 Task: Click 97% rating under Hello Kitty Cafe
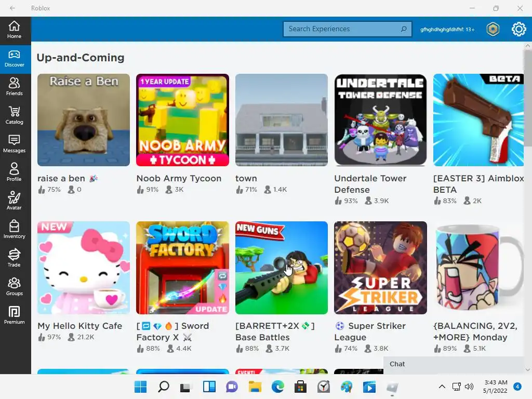tap(49, 337)
